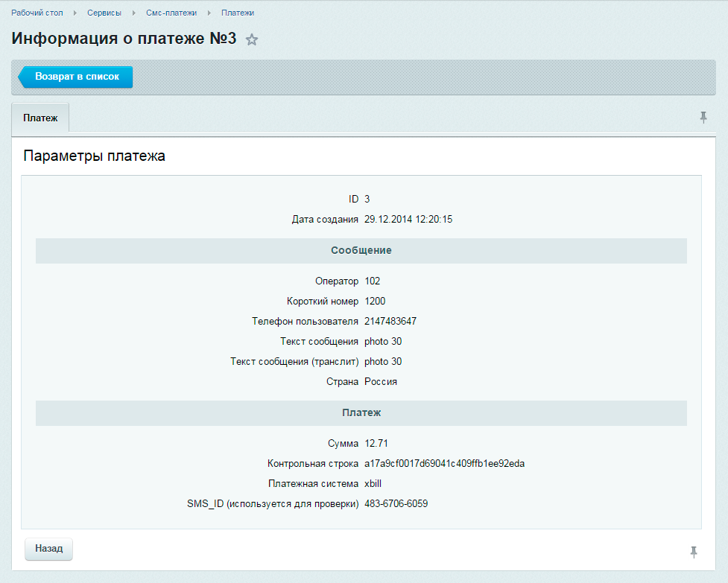Click the SMS_ID value 483-6706-6059
Image resolution: width=728 pixels, height=583 pixels.
coord(396,503)
